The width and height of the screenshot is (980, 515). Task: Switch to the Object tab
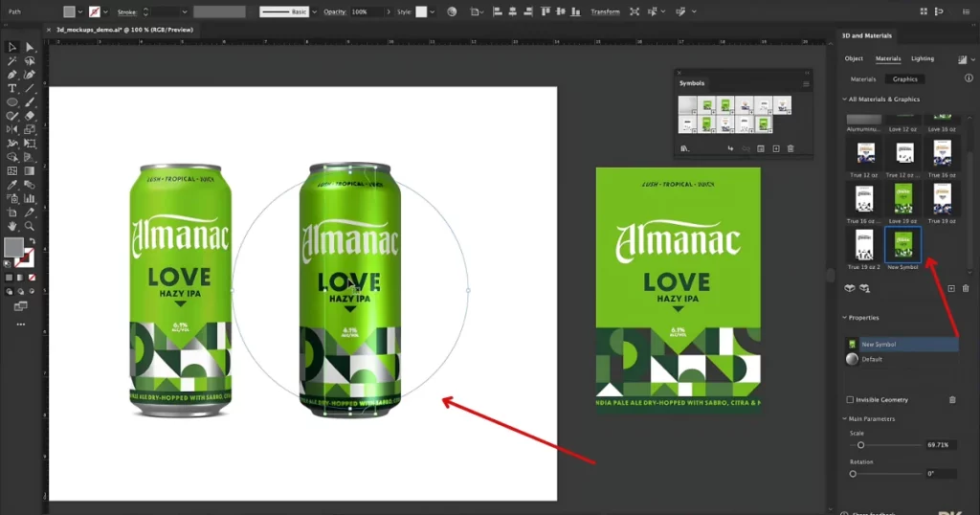coord(854,58)
